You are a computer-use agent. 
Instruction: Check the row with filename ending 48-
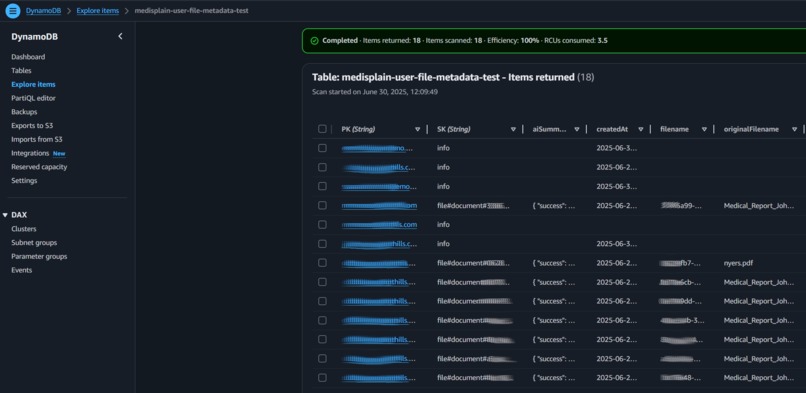[x=322, y=378]
